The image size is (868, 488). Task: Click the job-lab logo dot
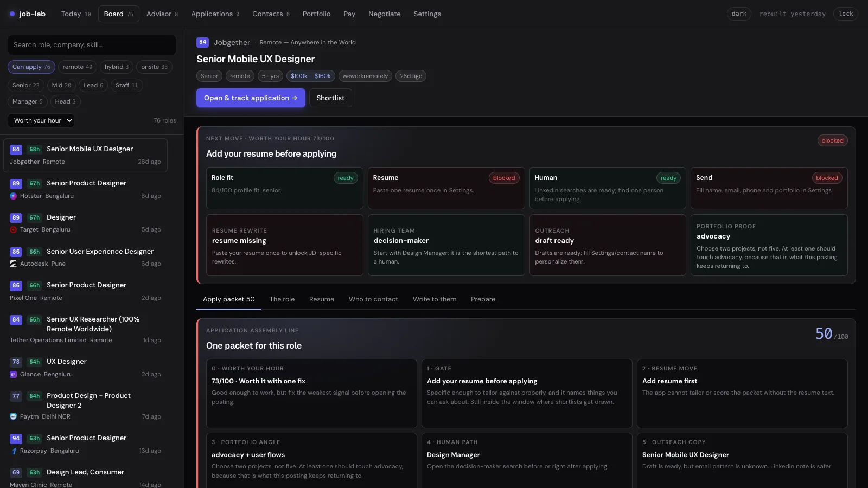12,14
